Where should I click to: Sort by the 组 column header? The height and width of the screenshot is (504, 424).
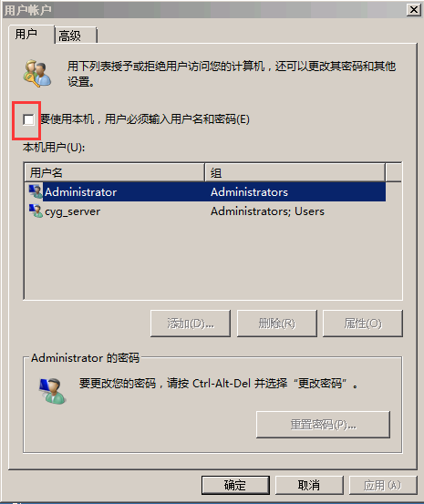coord(295,172)
